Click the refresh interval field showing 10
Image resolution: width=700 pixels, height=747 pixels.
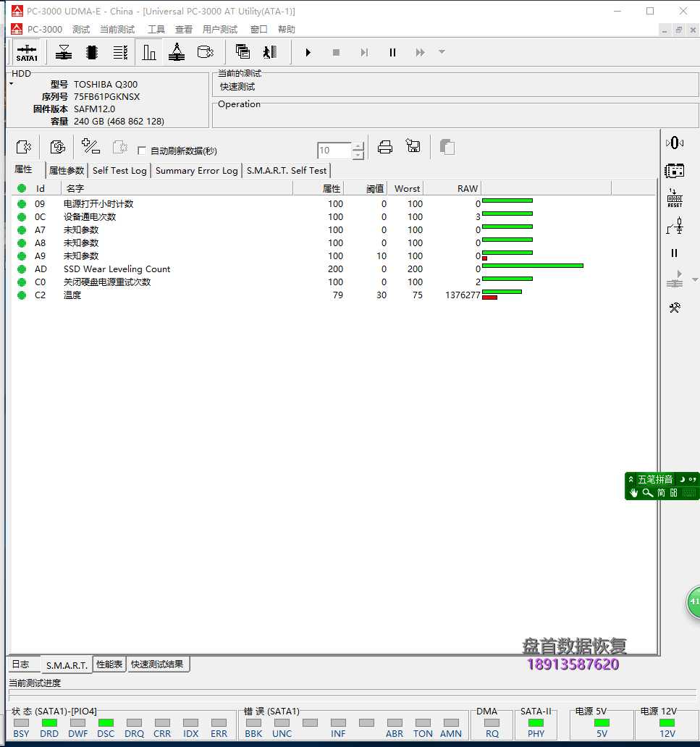coord(334,151)
